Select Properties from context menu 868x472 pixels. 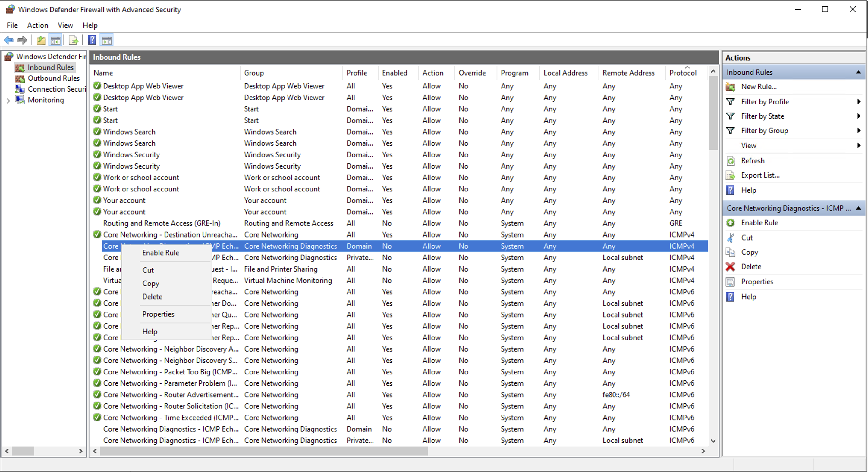tap(157, 314)
